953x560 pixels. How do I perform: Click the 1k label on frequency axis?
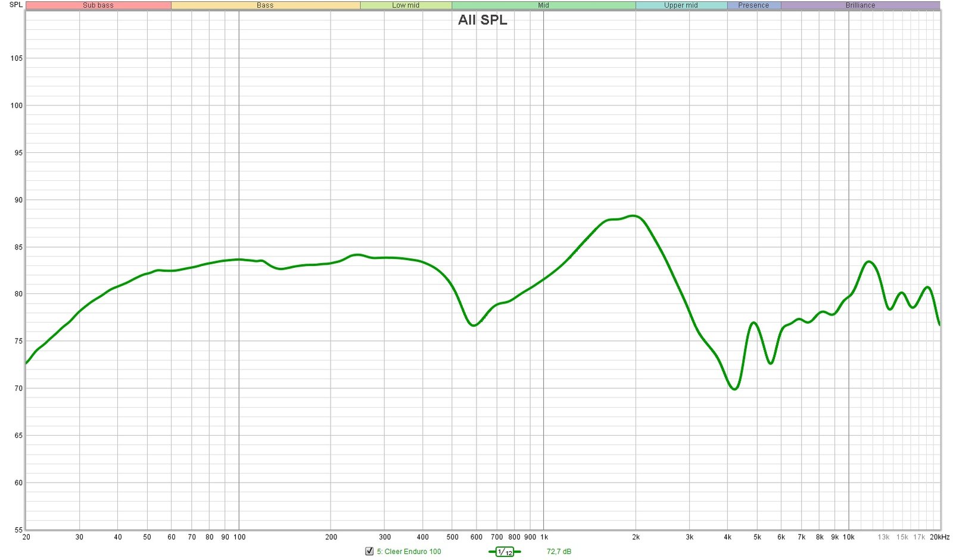[x=544, y=537]
